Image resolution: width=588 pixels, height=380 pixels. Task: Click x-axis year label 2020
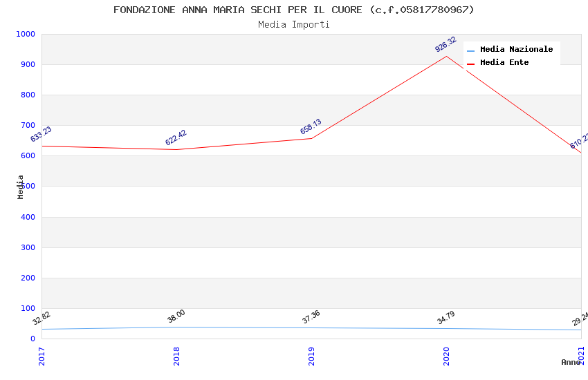(446, 357)
